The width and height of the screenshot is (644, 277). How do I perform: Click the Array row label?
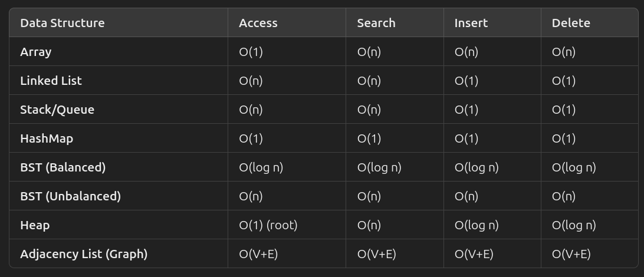click(x=35, y=52)
